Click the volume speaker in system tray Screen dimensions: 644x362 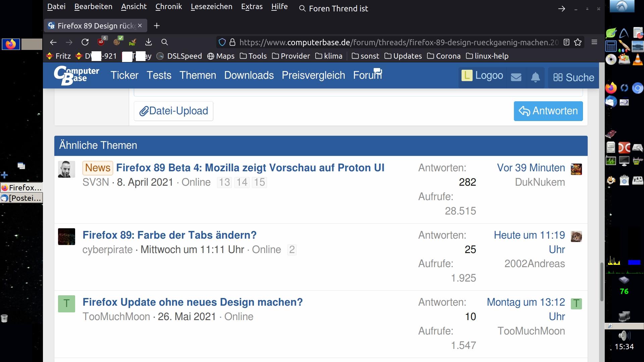point(623,335)
